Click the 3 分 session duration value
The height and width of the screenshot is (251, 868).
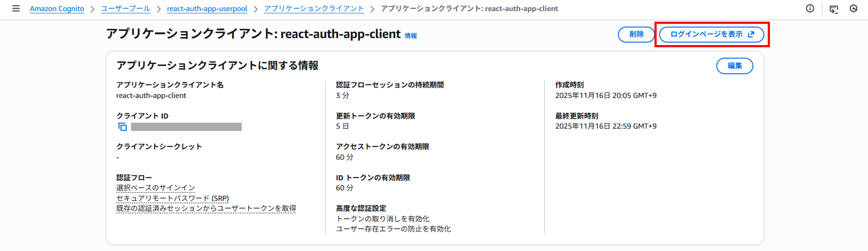click(x=342, y=95)
